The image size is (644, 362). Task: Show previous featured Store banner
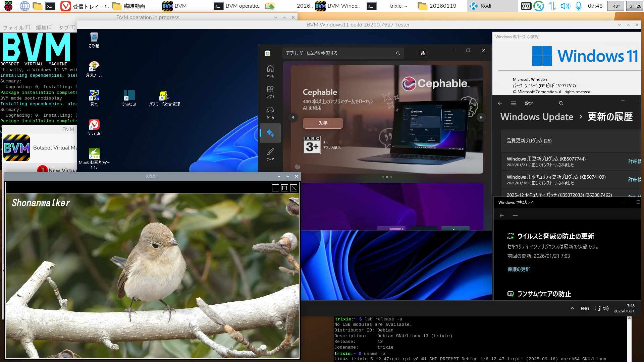(292, 117)
